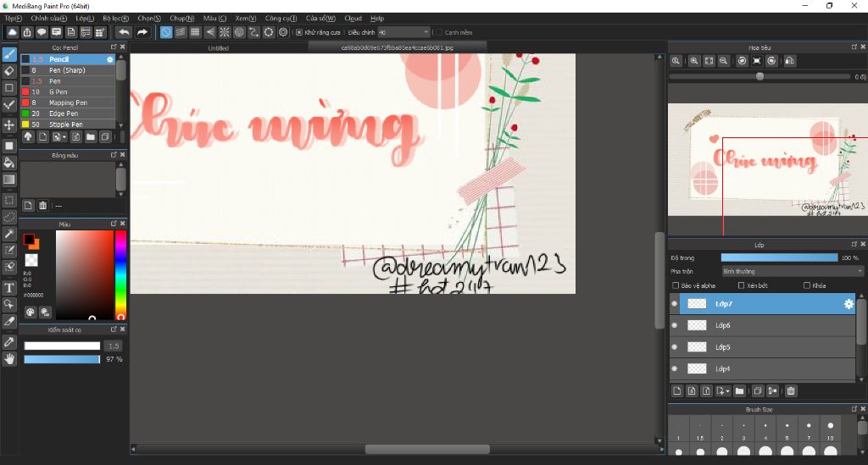Enable grid snap guide
The height and width of the screenshot is (465, 868).
pos(195,32)
